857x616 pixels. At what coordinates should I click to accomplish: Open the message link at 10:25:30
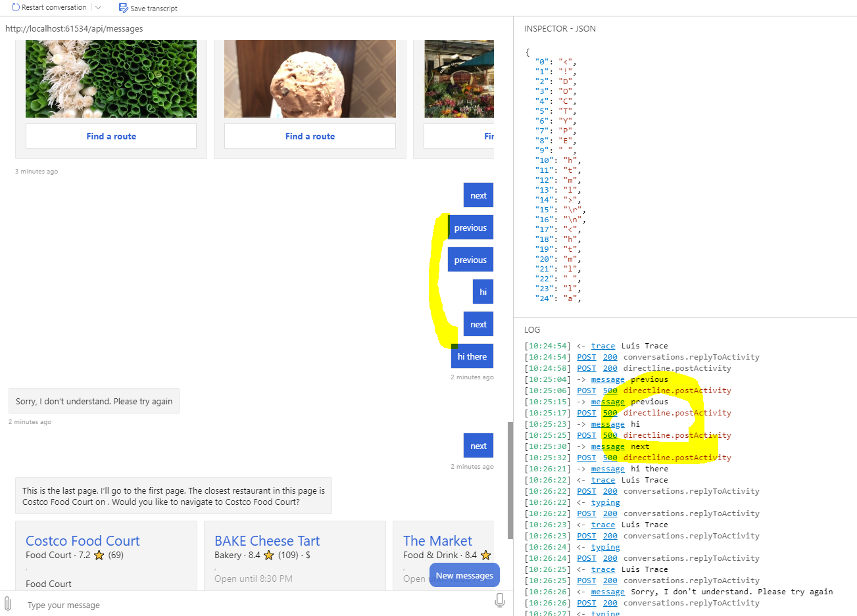(608, 446)
